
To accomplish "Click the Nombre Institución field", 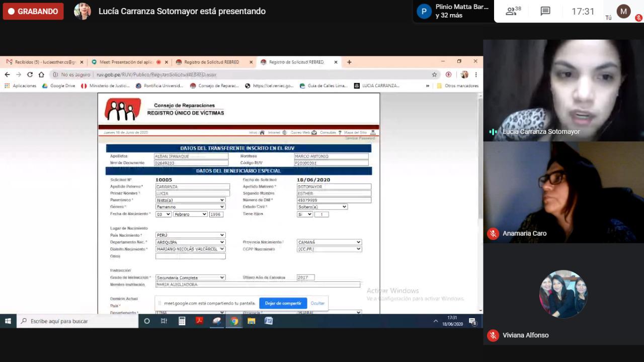I will click(x=258, y=284).
